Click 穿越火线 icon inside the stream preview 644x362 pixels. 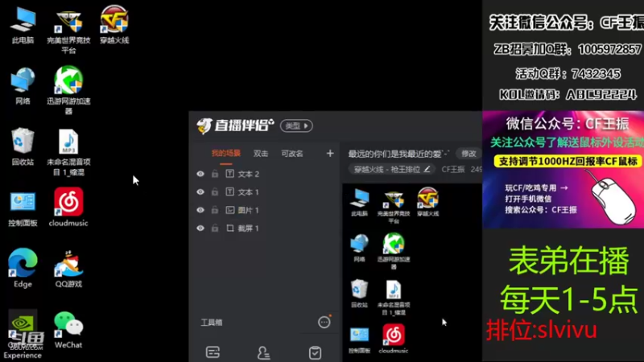(x=427, y=202)
